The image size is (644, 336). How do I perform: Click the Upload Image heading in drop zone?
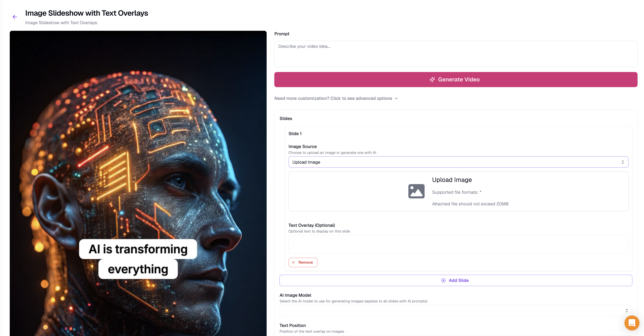pos(452,180)
